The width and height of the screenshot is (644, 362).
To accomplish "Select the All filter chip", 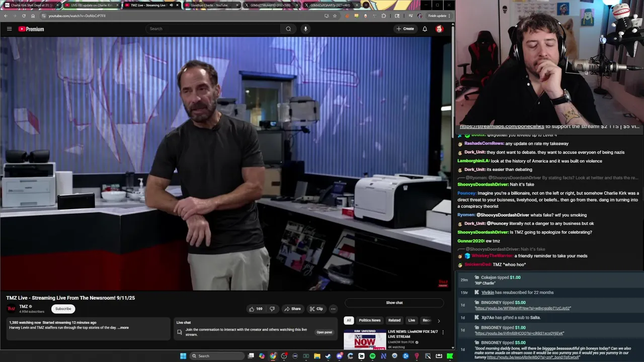I will click(349, 320).
